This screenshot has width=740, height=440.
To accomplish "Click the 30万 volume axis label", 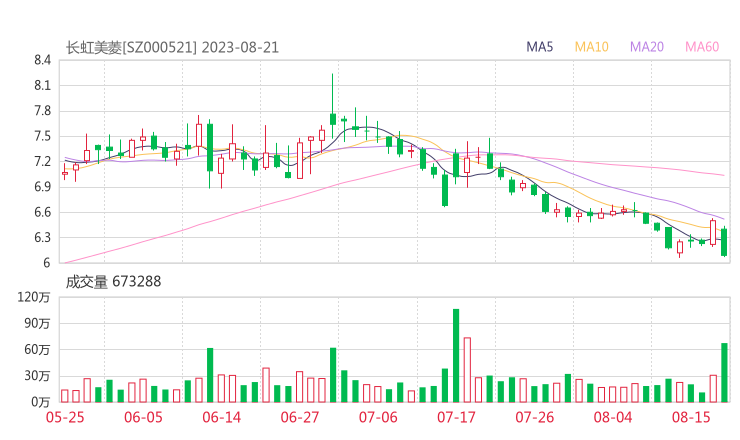I will click(x=37, y=376).
